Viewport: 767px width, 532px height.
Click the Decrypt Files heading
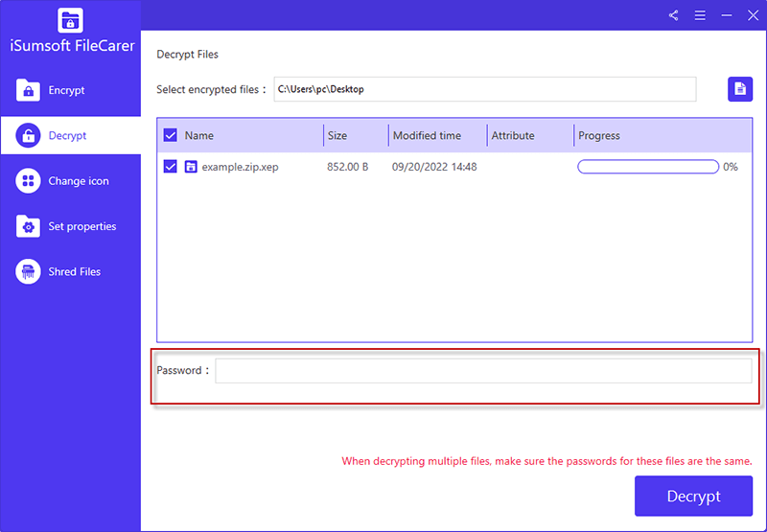[x=187, y=55]
